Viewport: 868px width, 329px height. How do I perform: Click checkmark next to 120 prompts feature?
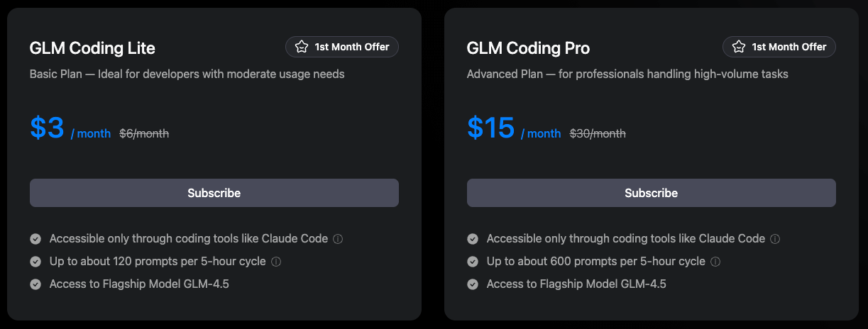tap(35, 262)
